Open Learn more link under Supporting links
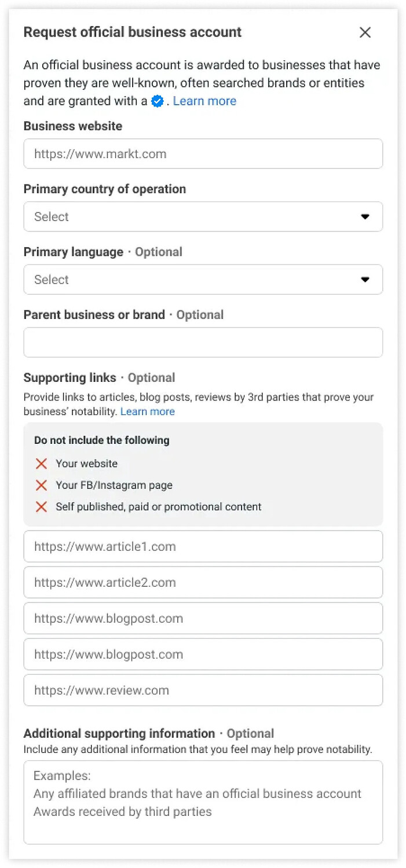406x868 pixels. 147,411
